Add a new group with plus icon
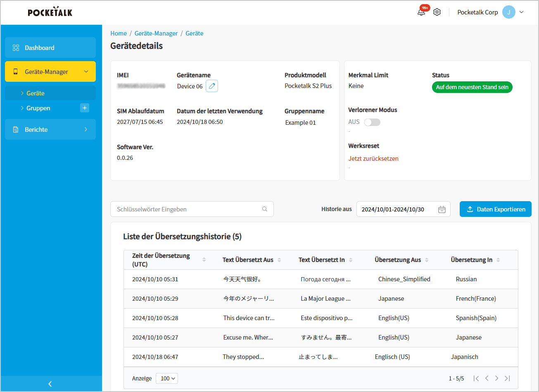 [84, 108]
